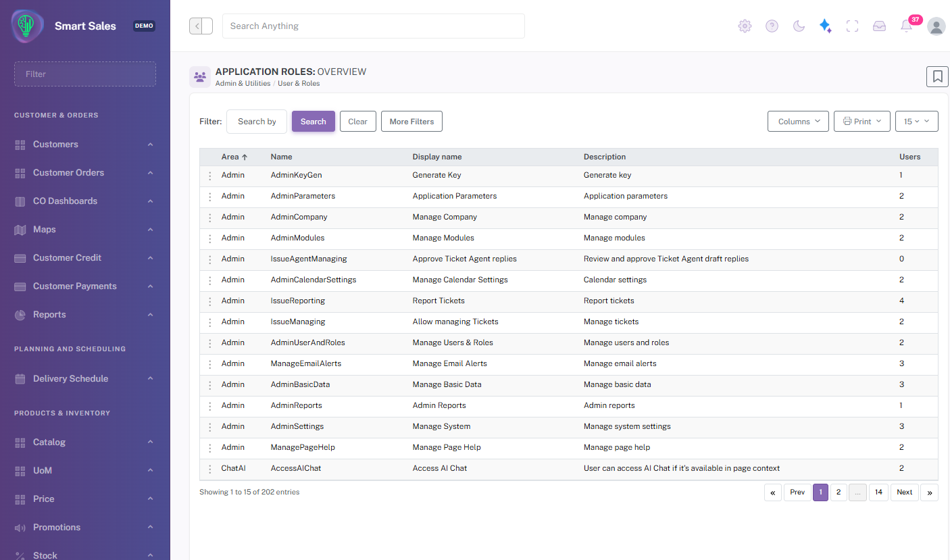Open row menu for AdminBasicData

(x=210, y=385)
